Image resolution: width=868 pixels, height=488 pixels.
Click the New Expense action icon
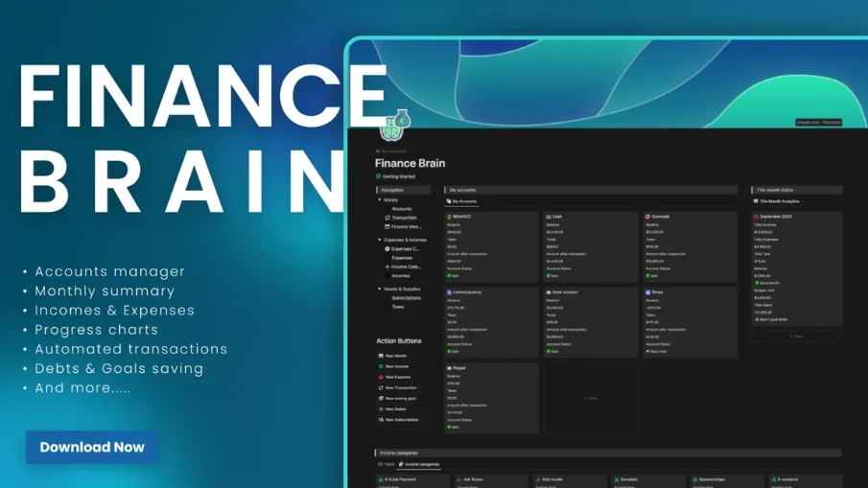click(x=380, y=377)
